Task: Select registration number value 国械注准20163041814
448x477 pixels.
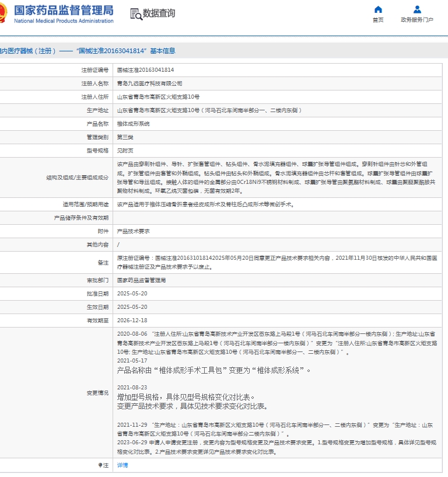Action: 146,70
